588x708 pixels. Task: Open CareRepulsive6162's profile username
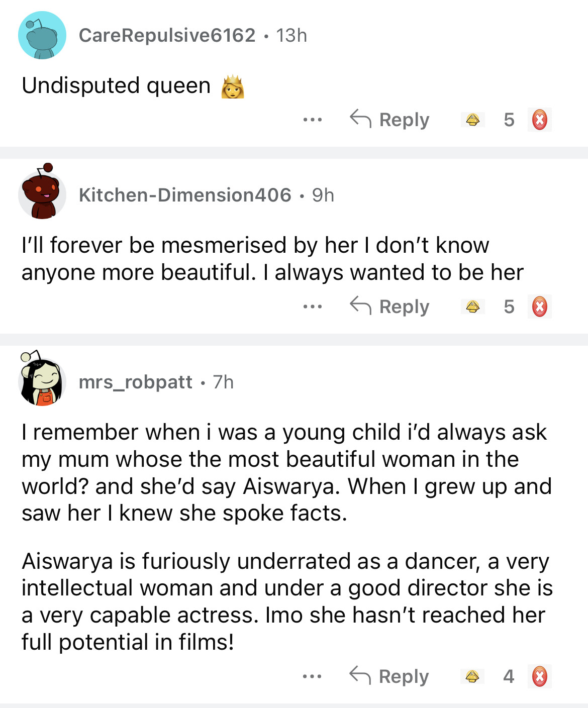tap(167, 35)
